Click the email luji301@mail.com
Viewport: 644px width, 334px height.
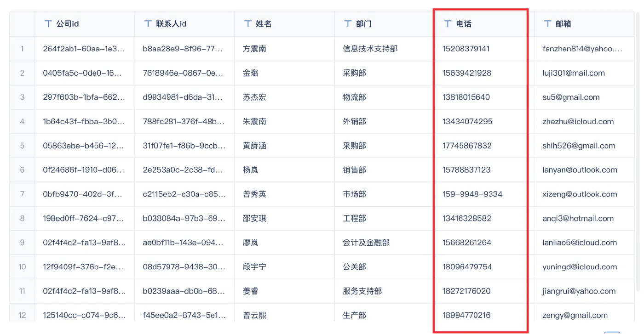tap(574, 73)
